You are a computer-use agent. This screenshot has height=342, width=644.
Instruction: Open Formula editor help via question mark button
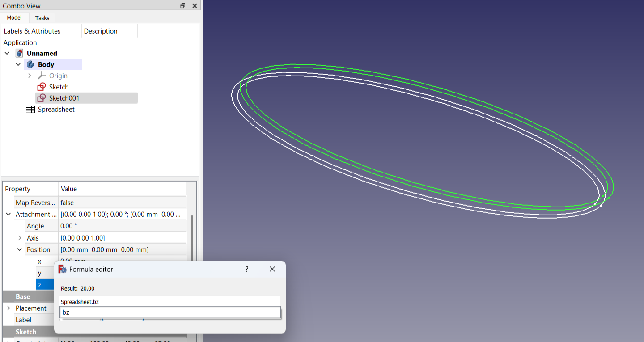pyautogui.click(x=246, y=269)
